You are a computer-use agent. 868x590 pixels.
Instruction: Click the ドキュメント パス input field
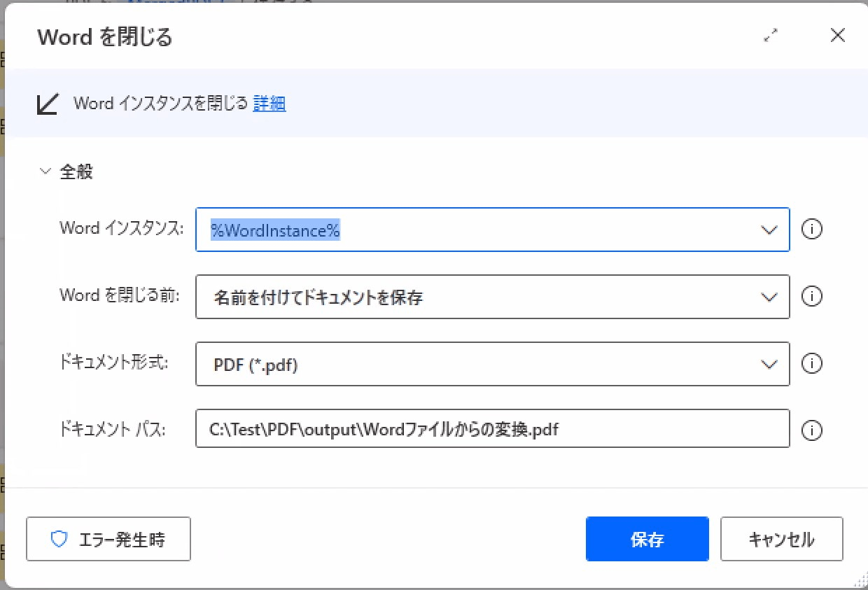[x=493, y=428]
